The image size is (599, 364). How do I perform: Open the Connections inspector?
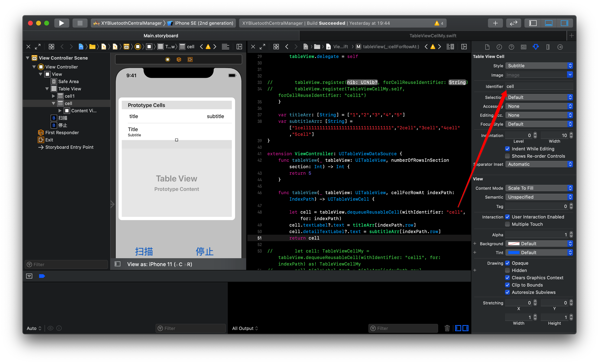pyautogui.click(x=560, y=47)
